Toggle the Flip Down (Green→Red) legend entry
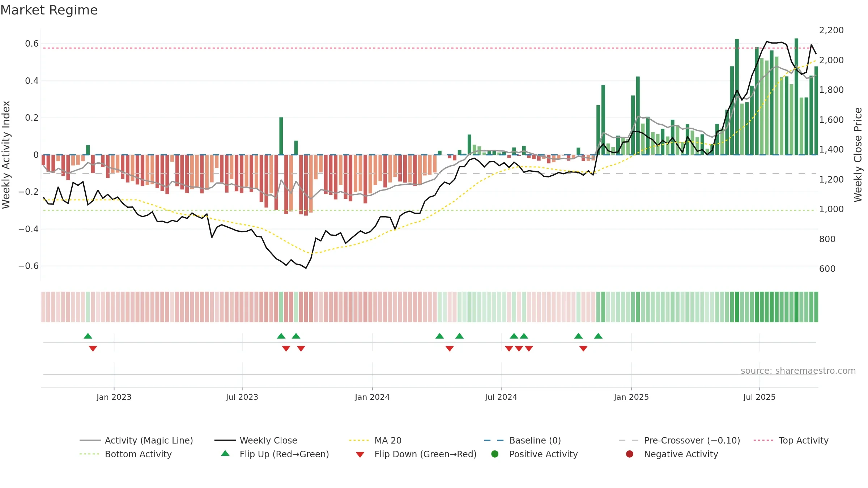 416,454
